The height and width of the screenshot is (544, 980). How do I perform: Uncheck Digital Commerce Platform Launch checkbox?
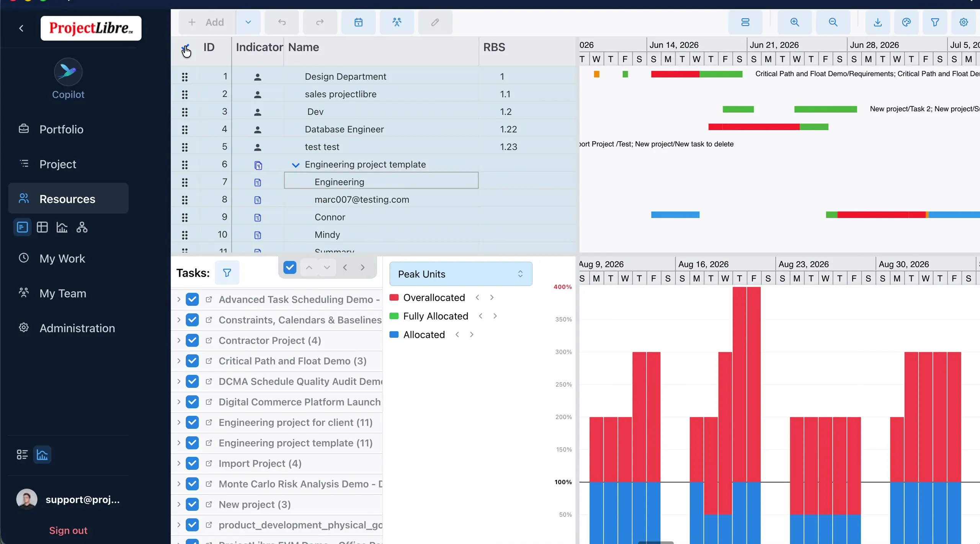pyautogui.click(x=192, y=402)
